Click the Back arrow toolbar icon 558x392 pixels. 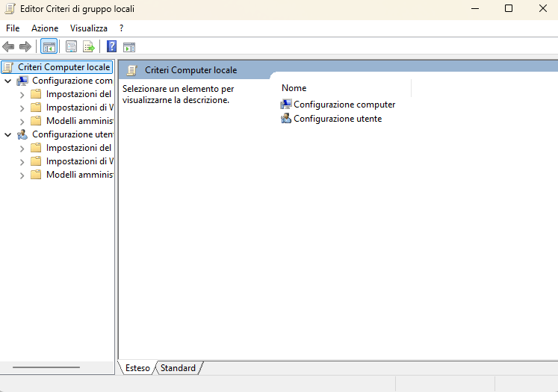click(9, 46)
